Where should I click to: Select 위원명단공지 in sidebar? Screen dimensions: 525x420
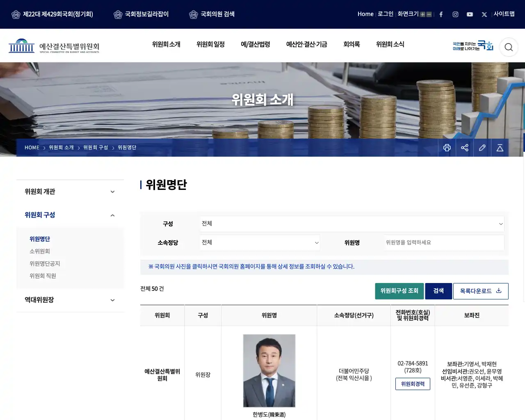pos(45,264)
